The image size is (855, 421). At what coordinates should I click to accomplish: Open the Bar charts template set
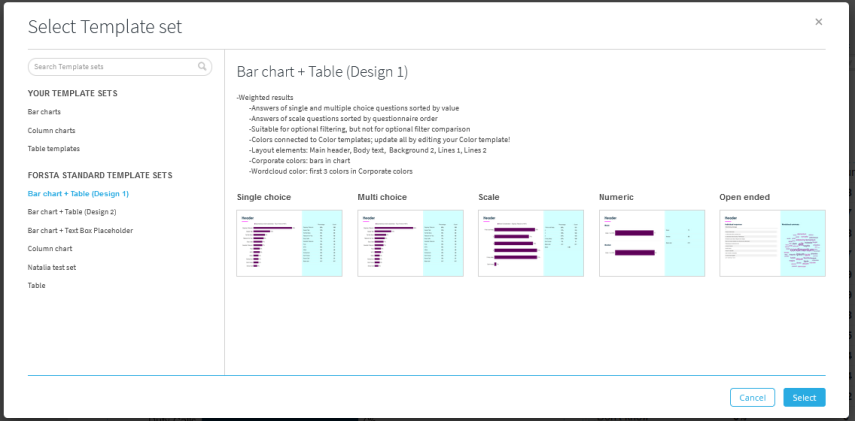(x=44, y=112)
